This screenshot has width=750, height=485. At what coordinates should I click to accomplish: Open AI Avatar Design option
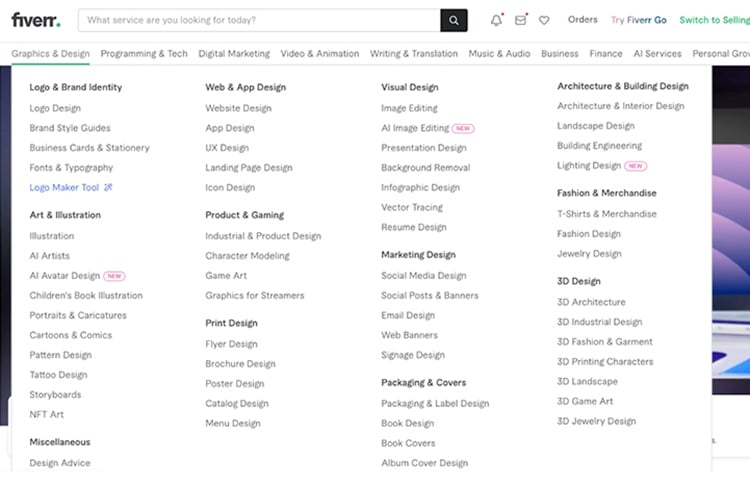click(x=65, y=276)
